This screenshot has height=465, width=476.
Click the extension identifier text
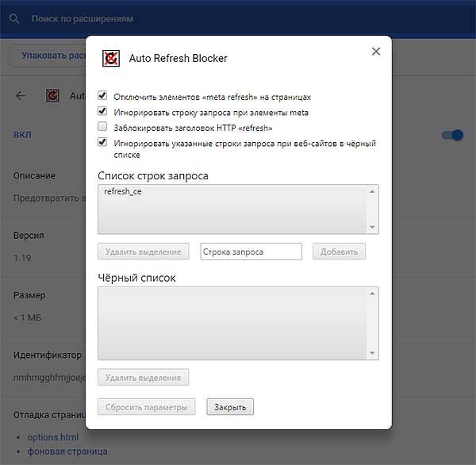(49, 377)
